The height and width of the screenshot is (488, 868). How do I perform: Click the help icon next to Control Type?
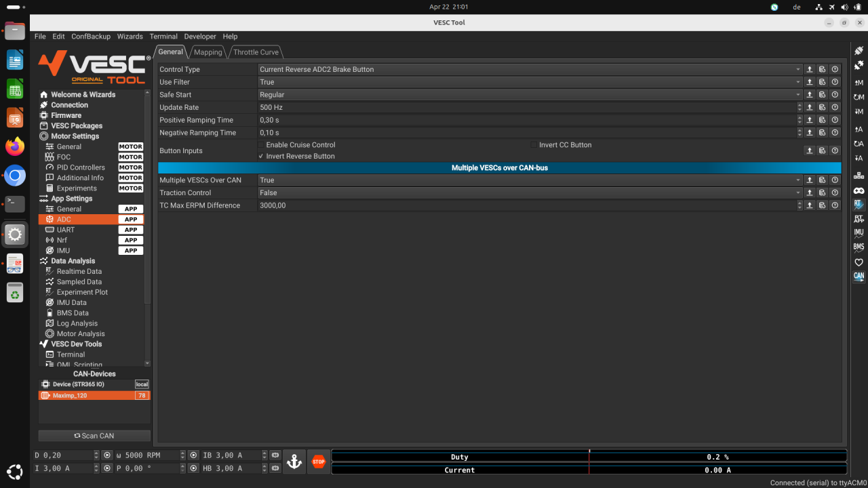[x=835, y=68]
